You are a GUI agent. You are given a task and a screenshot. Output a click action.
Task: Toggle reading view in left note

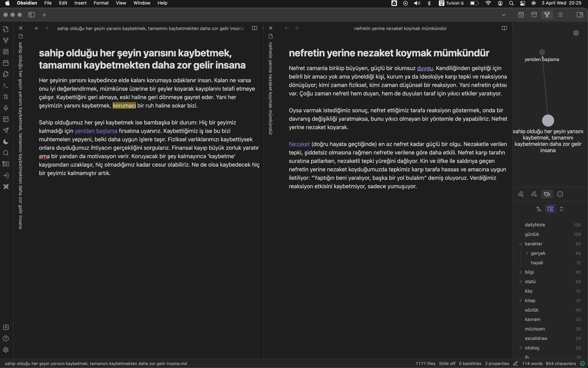(254, 28)
